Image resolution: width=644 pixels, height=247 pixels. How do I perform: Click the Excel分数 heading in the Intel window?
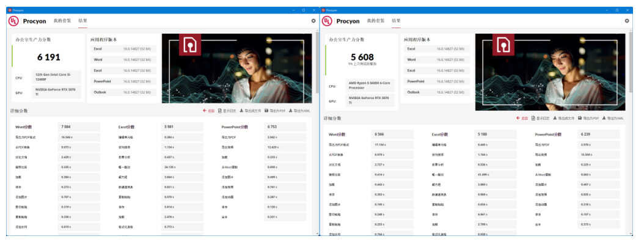(126, 127)
